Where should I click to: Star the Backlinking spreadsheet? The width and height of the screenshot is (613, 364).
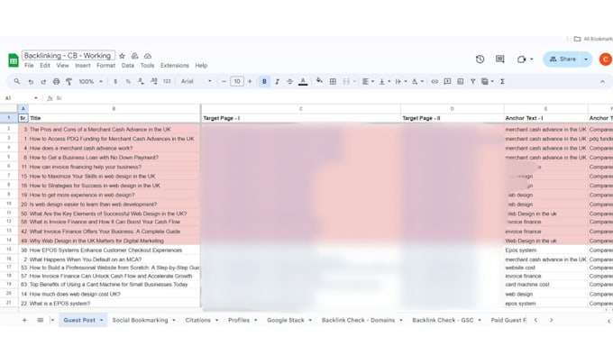(x=122, y=56)
